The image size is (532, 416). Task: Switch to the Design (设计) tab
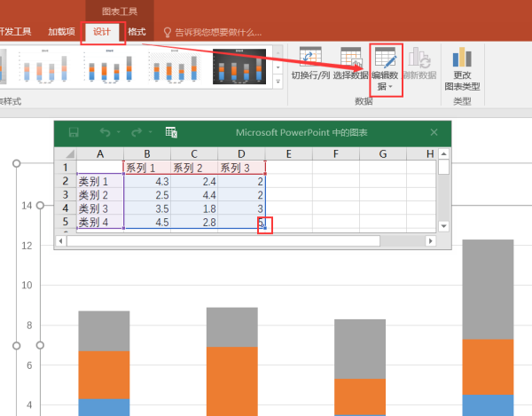click(x=102, y=31)
